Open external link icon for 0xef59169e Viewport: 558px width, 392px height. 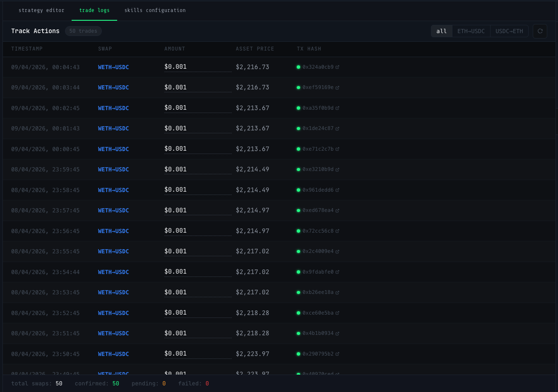click(x=337, y=88)
